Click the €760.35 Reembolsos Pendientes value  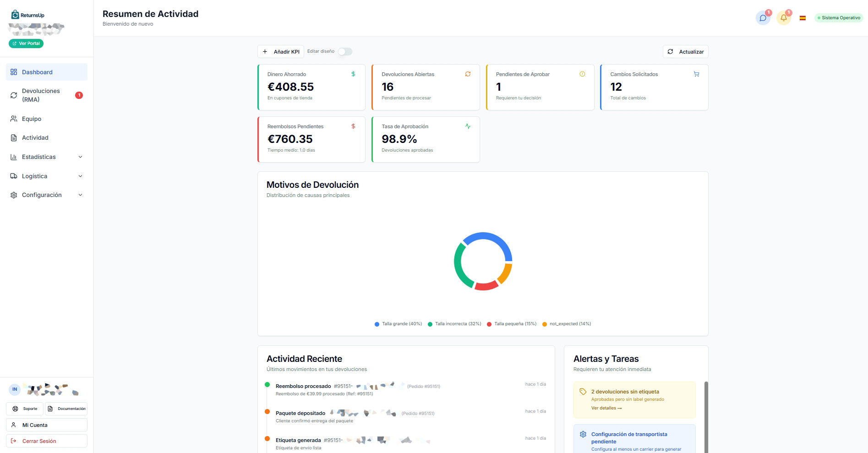[x=290, y=139]
